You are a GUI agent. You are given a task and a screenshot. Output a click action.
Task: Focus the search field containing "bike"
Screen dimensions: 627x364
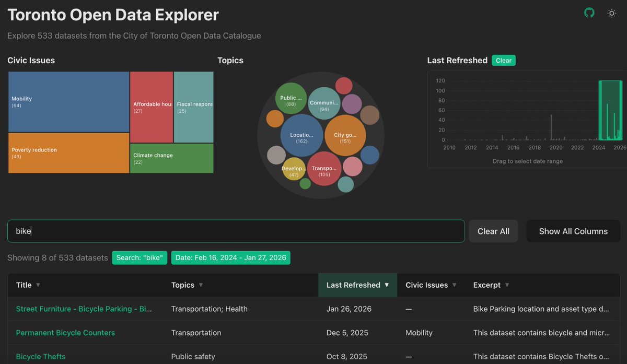236,231
